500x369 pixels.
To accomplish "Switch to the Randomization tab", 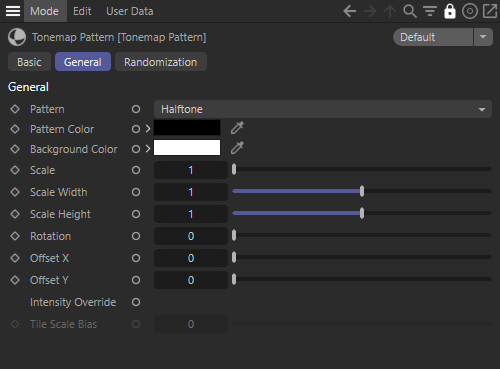I will pyautogui.click(x=161, y=62).
